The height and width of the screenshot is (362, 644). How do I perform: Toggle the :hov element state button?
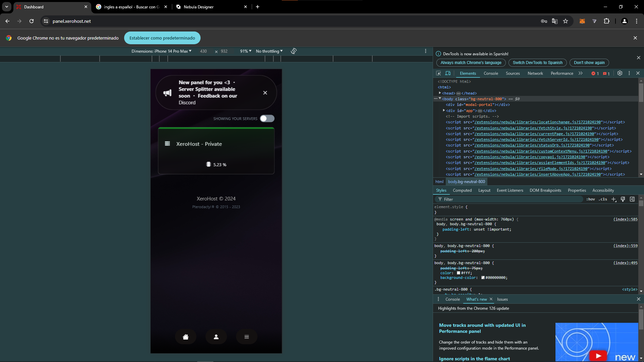point(590,199)
